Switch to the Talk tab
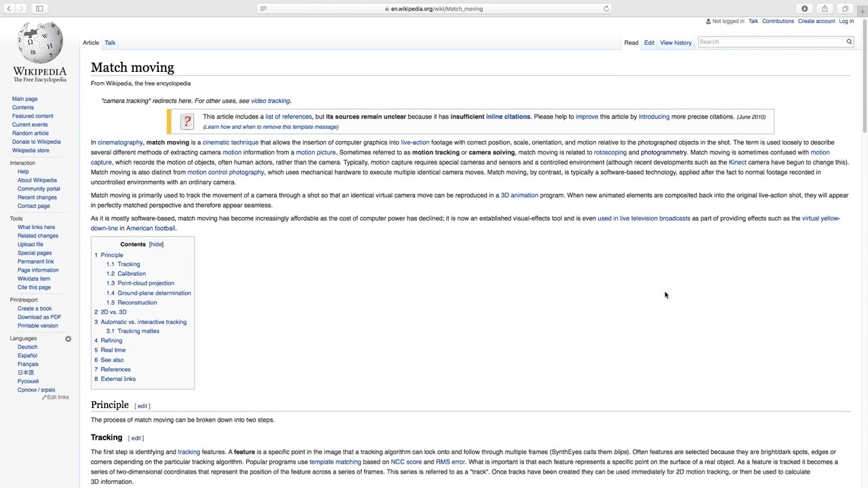 110,43
